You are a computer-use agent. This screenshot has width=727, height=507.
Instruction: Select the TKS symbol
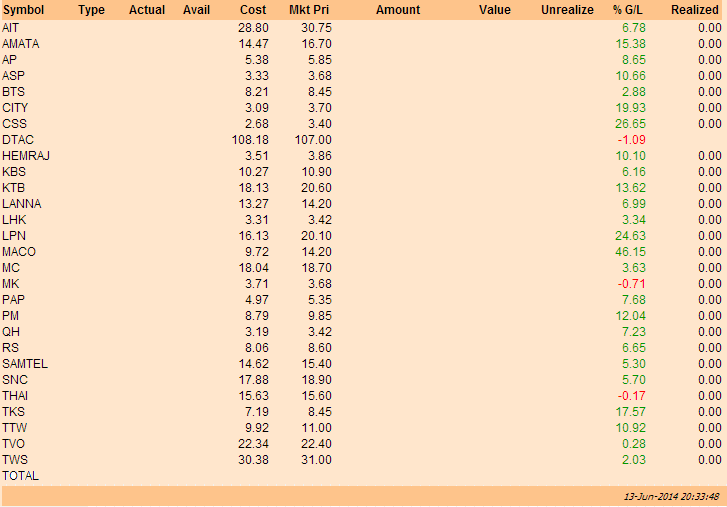[13, 412]
